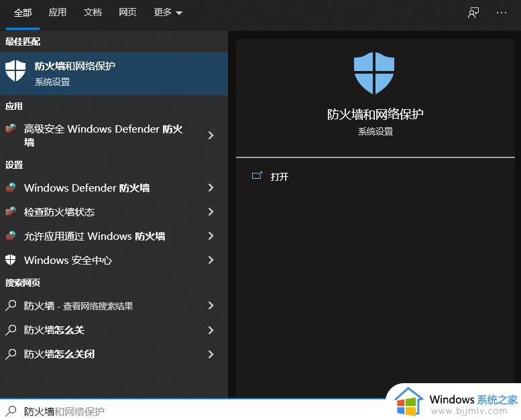Switch to the 应用 tab
The image size is (521, 420).
[x=58, y=12]
